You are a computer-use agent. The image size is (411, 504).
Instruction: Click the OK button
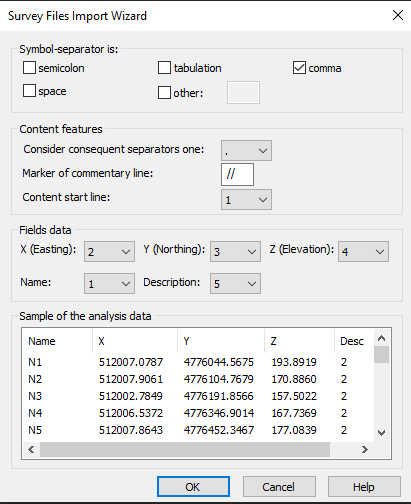(x=193, y=487)
